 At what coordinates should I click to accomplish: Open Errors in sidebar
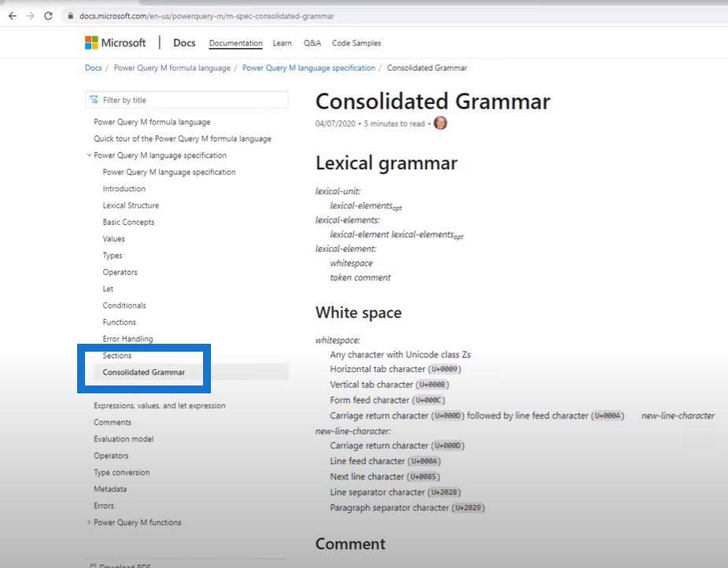[104, 506]
